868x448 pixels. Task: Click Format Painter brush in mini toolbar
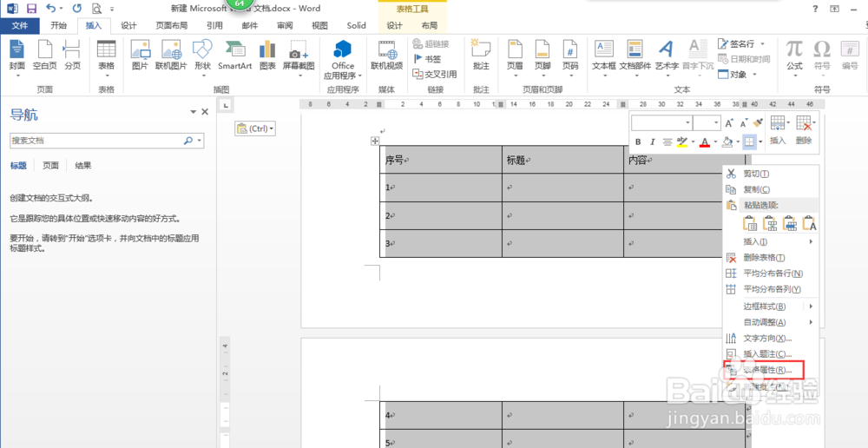pos(759,122)
